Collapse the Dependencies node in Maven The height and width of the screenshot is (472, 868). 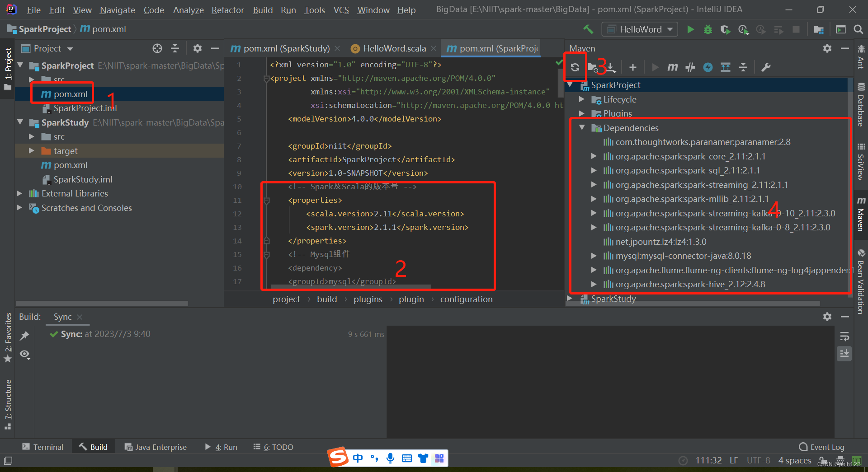pos(582,128)
